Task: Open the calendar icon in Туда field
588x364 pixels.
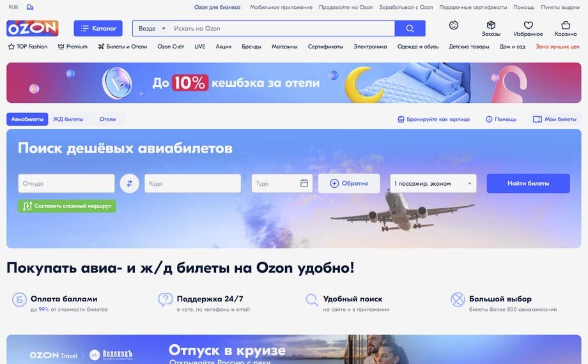Action: [x=304, y=183]
